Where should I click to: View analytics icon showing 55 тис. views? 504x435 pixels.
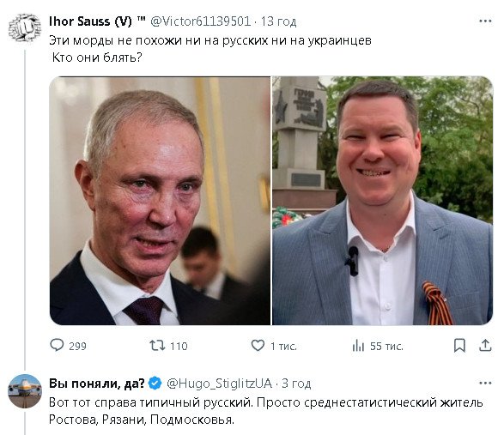point(358,346)
